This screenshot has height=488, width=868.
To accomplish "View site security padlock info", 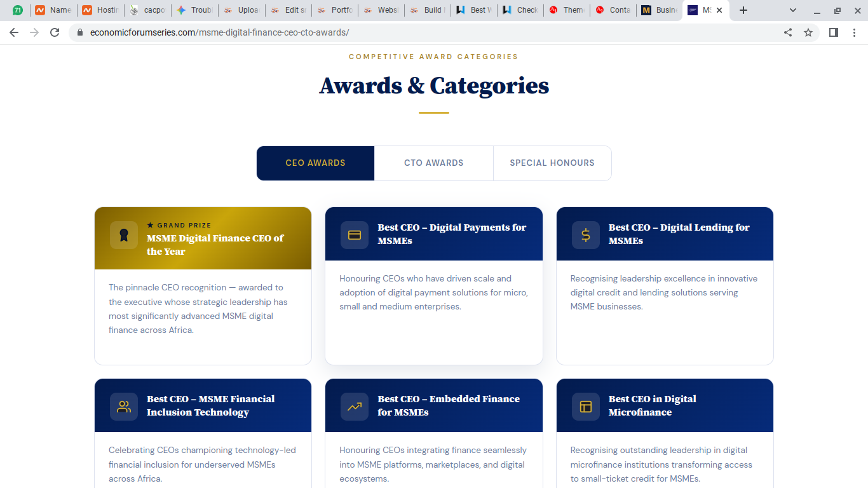I will tap(80, 32).
